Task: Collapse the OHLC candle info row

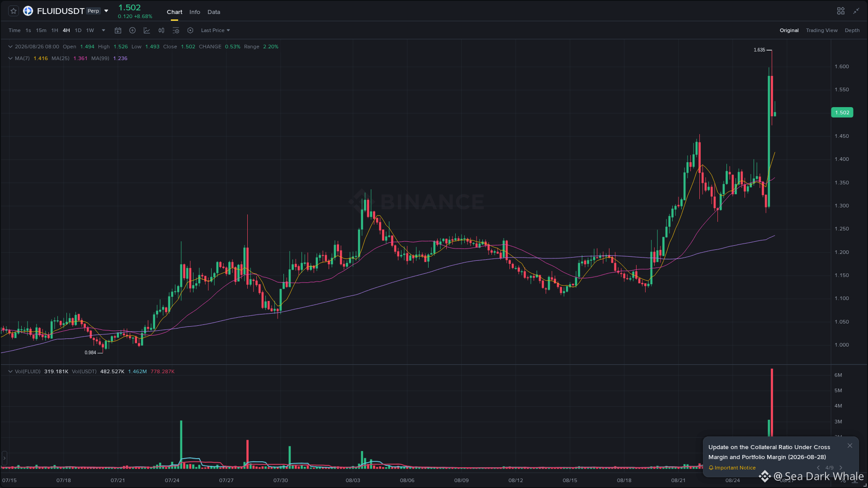Action: [10, 47]
